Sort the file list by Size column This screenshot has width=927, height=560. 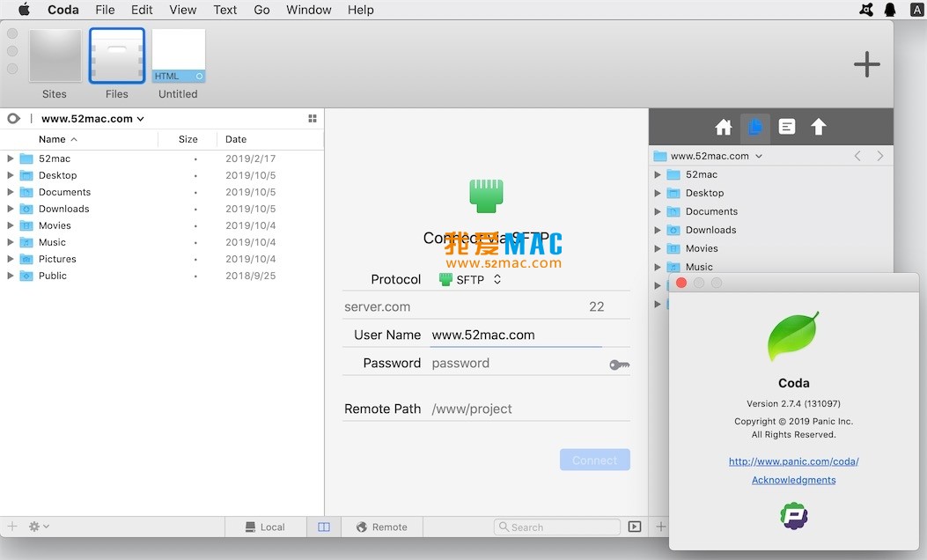[188, 139]
